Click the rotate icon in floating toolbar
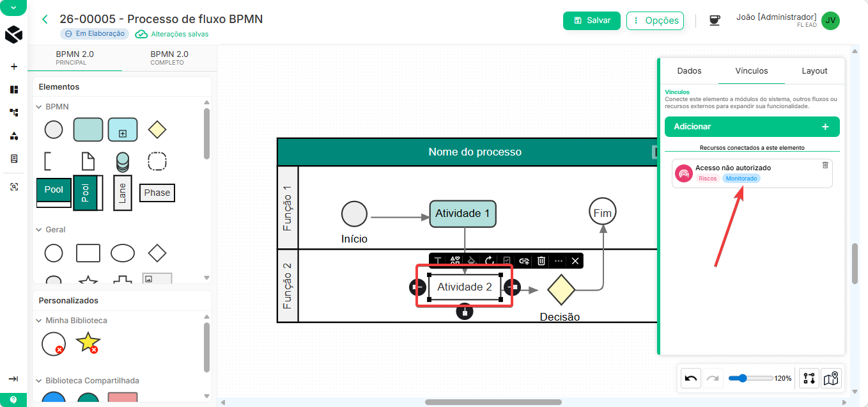 coord(490,261)
